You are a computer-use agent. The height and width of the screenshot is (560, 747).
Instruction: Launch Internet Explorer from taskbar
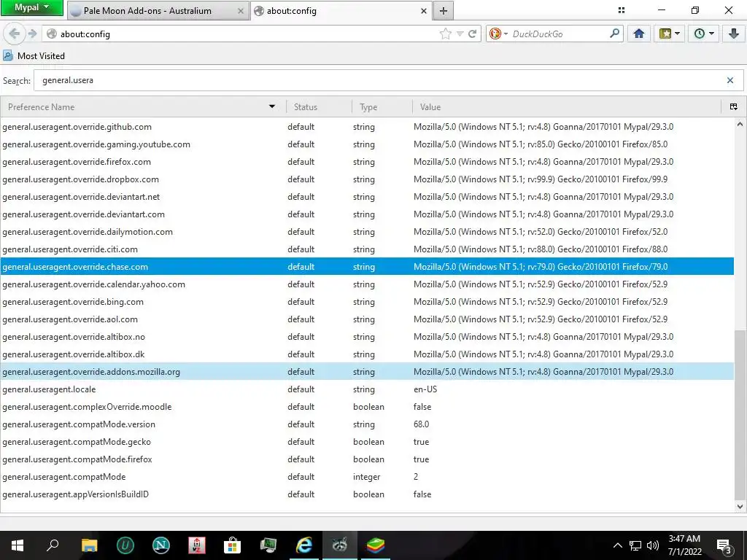tap(304, 545)
